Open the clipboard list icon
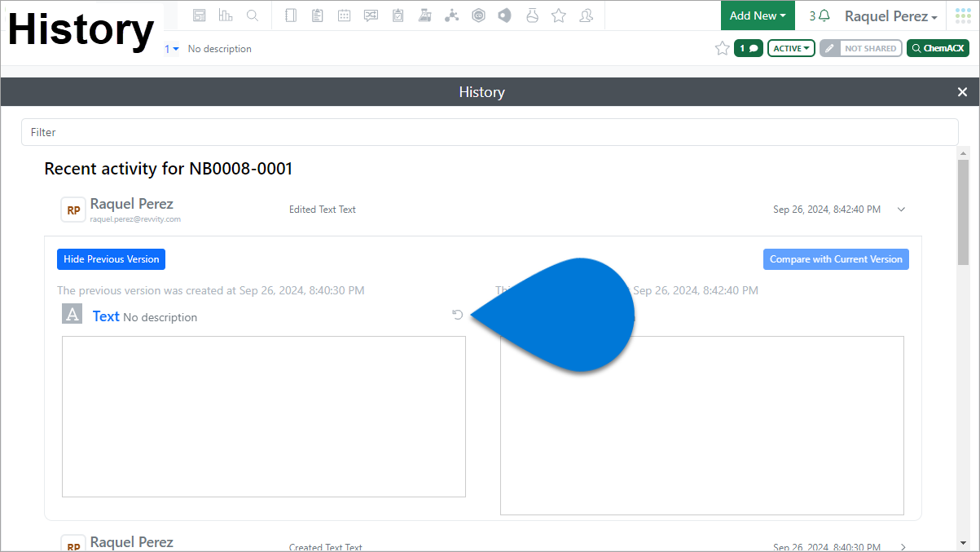The height and width of the screenshot is (552, 980). click(x=318, y=15)
